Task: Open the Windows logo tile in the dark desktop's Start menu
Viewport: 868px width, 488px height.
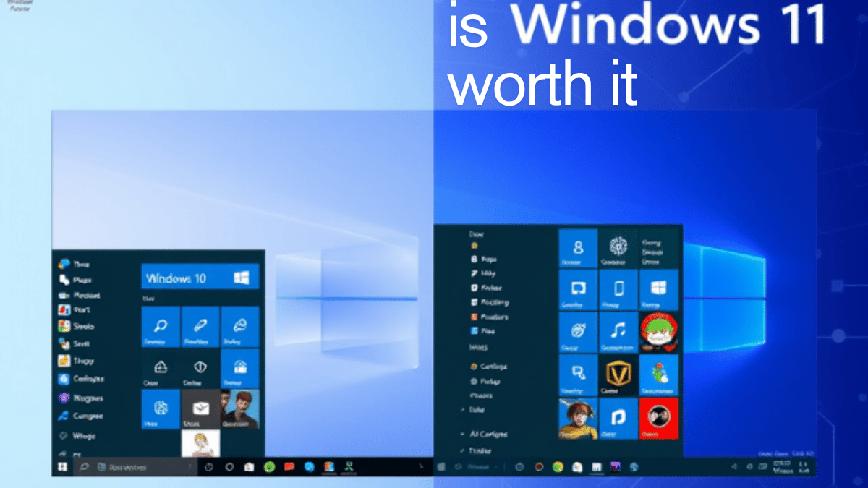Action: [659, 289]
